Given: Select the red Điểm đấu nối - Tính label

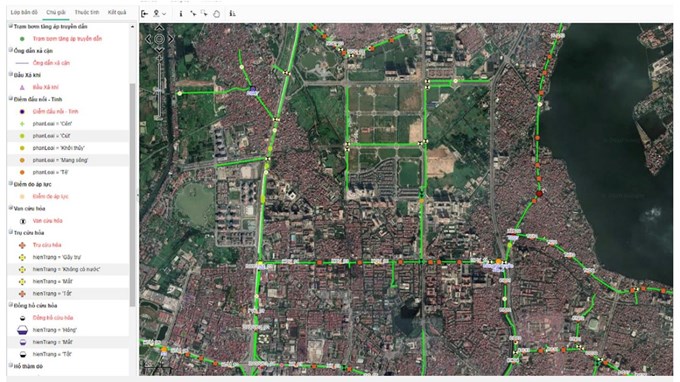Looking at the screenshot, I should coord(56,111).
